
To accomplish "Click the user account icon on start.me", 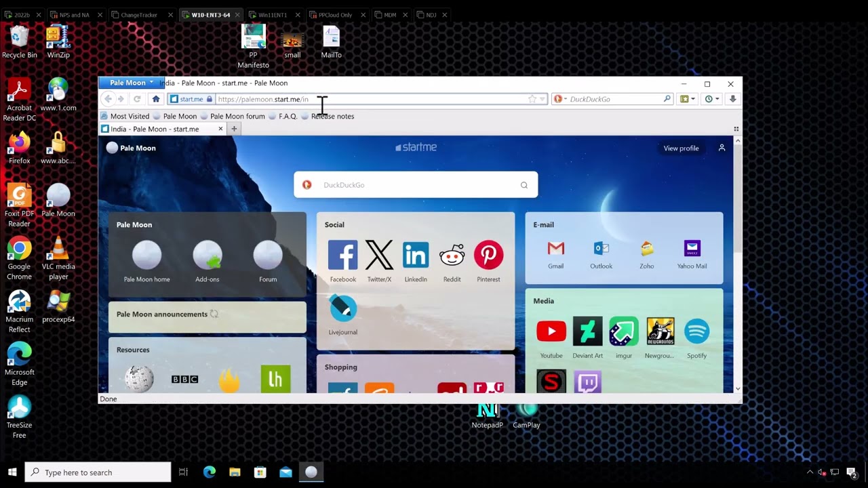I will click(722, 148).
